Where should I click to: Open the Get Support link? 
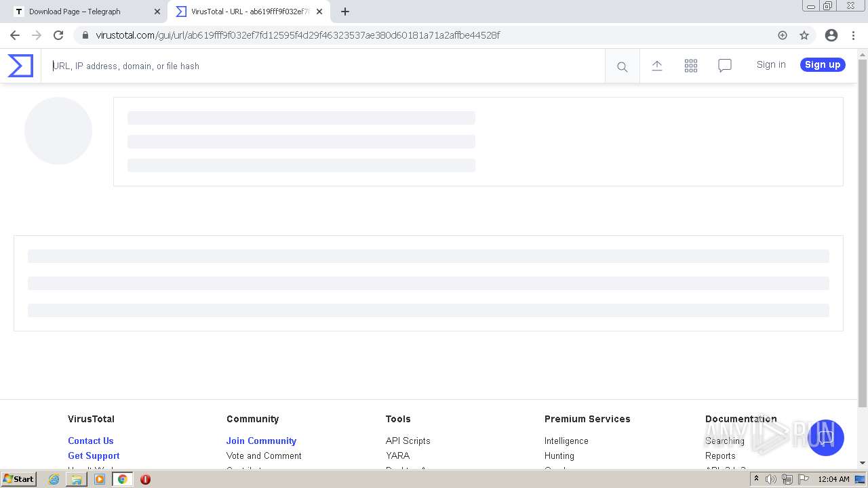pos(94,455)
